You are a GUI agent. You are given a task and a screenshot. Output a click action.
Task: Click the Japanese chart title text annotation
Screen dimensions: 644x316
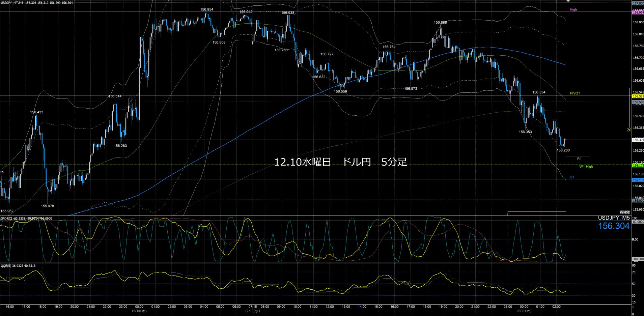[340, 162]
